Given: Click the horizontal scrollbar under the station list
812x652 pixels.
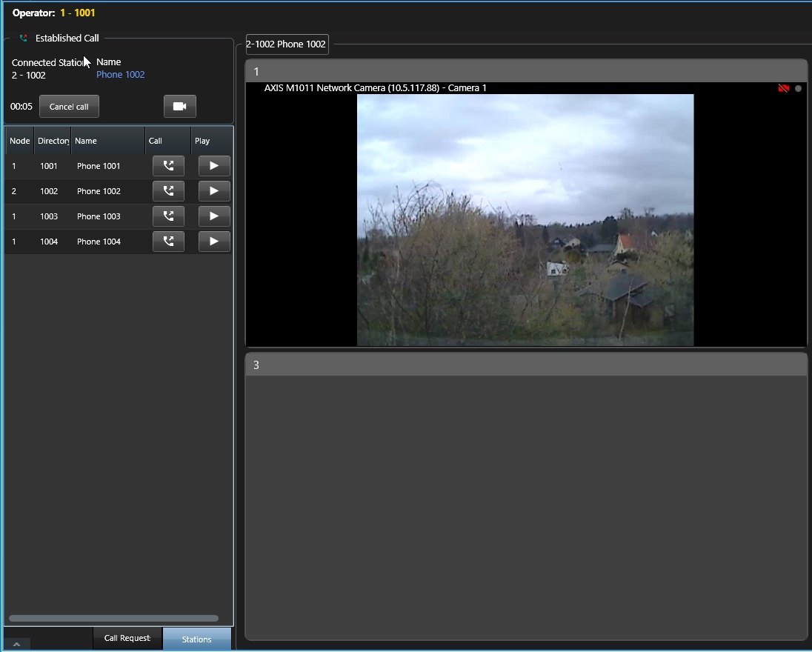Looking at the screenshot, I should pyautogui.click(x=113, y=618).
